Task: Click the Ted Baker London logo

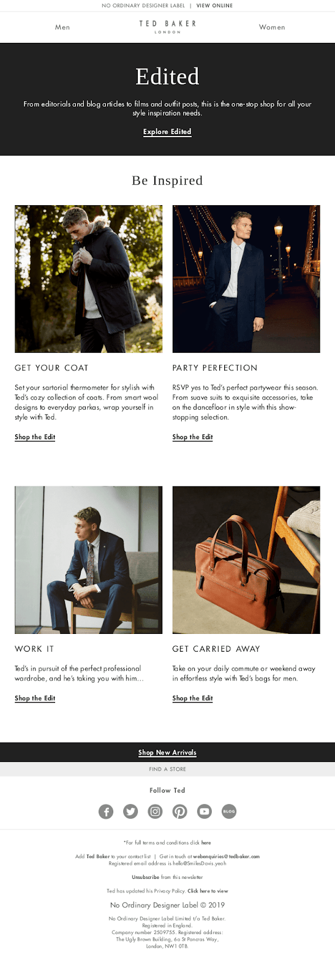Action: (x=167, y=26)
